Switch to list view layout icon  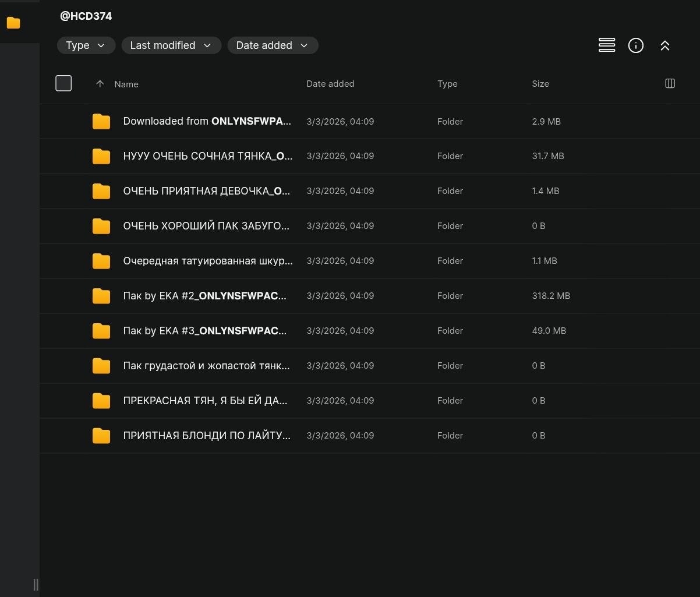(606, 45)
